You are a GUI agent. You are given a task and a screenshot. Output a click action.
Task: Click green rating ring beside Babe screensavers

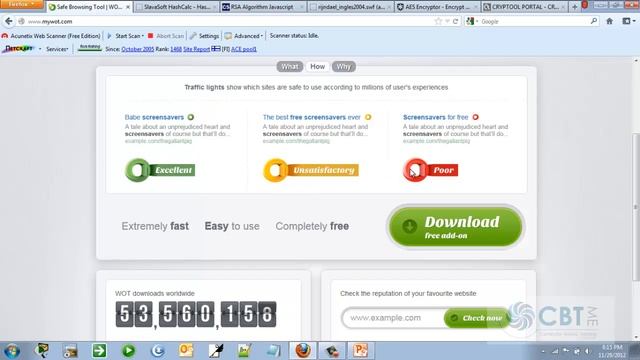coord(191,117)
